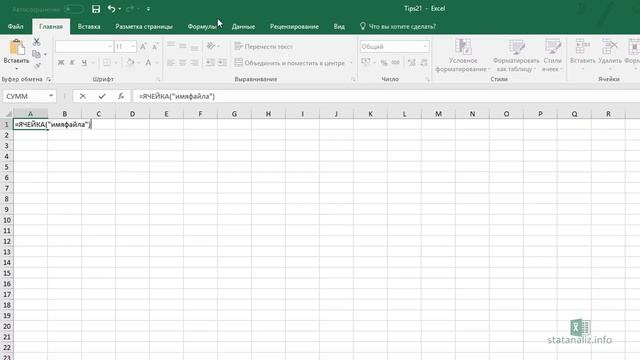Click the align right icon

(x=194, y=62)
